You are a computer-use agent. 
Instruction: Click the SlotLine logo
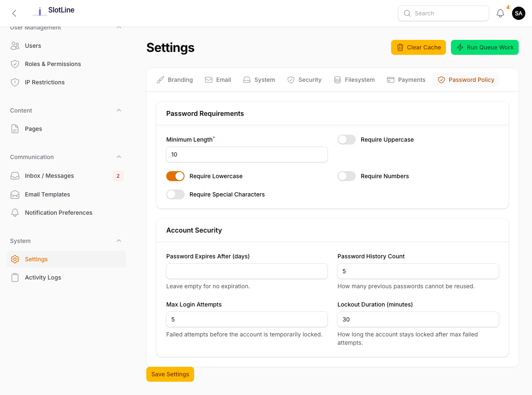[53, 11]
